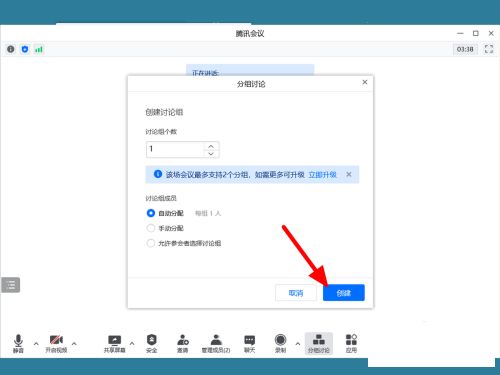Click the blue create button
The image size is (500, 375).
[x=344, y=293]
